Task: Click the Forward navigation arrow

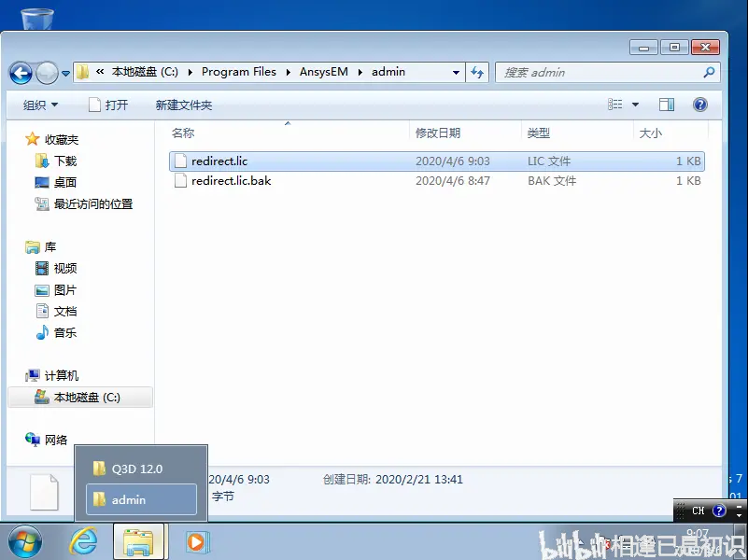Action: (47, 74)
